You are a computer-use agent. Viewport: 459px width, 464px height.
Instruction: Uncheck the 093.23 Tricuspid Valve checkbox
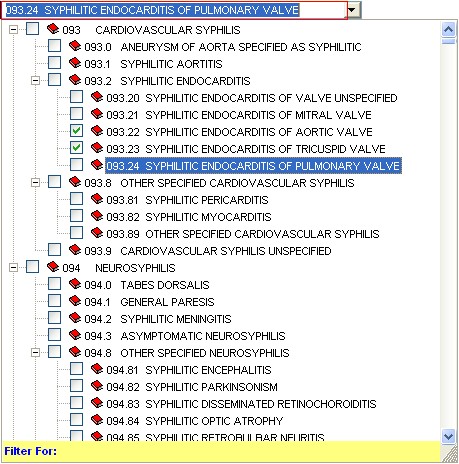click(76, 148)
